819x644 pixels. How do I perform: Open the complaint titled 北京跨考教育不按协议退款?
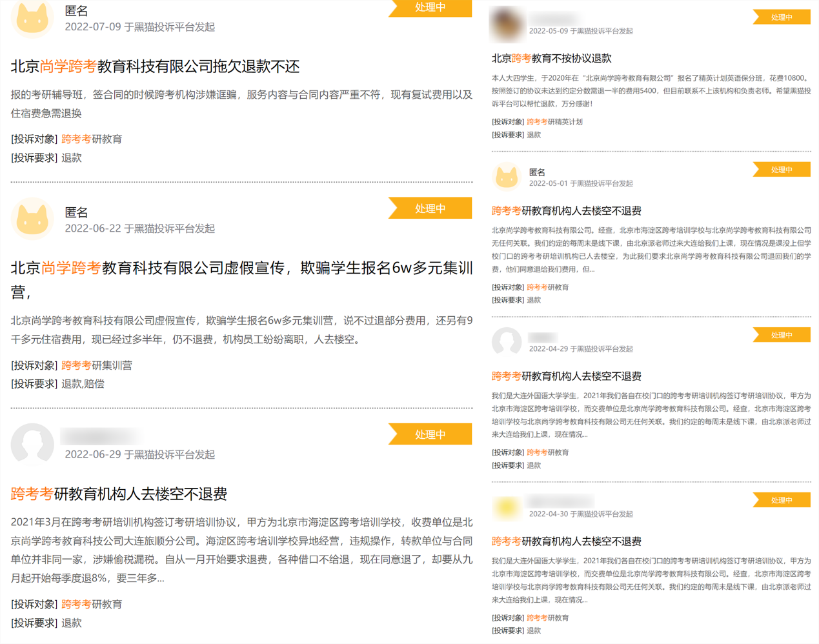pos(551,58)
